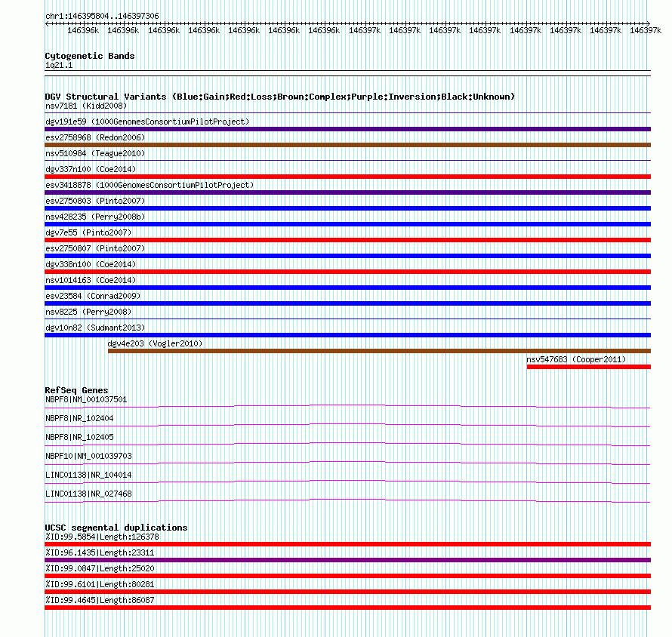Viewport: 672px width, 637px height.
Task: Click the chr1:146395804..146397306 coordinate label
Action: click(102, 16)
